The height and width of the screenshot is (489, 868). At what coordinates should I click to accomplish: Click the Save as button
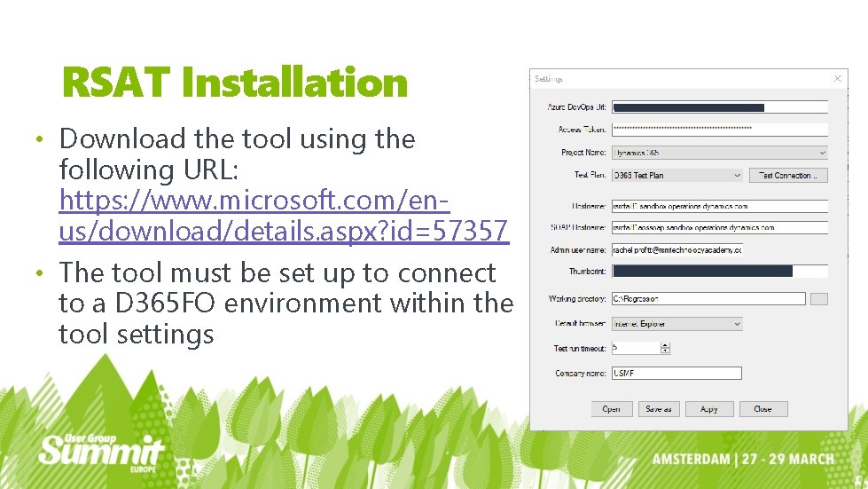[659, 409]
